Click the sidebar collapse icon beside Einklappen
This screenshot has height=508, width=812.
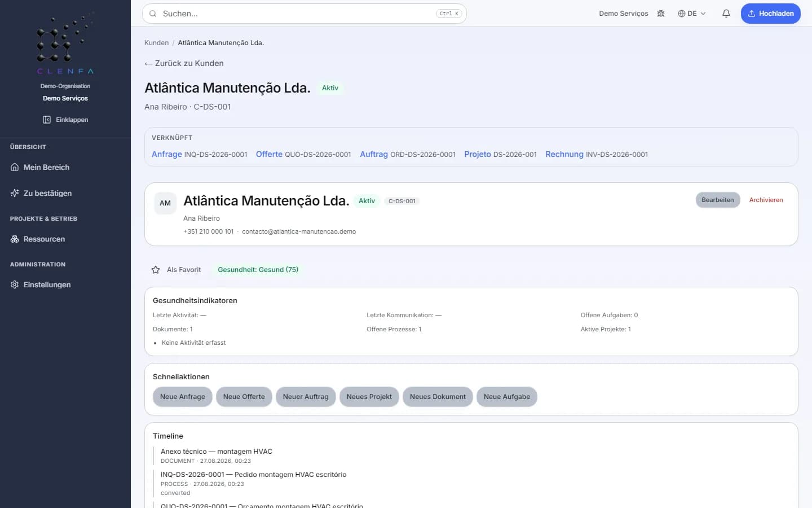[47, 120]
